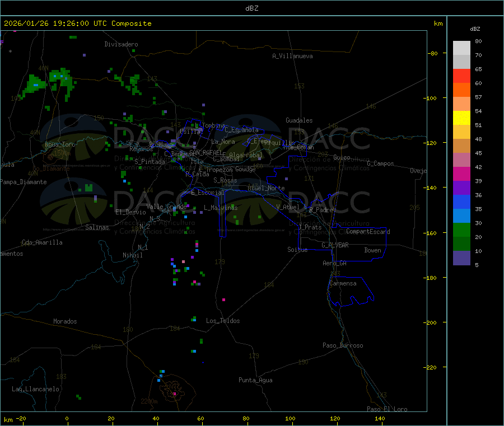Screen dimensions: 504x426
Task: Click the Atuel_Norte map label
Action: pyautogui.click(x=266, y=188)
